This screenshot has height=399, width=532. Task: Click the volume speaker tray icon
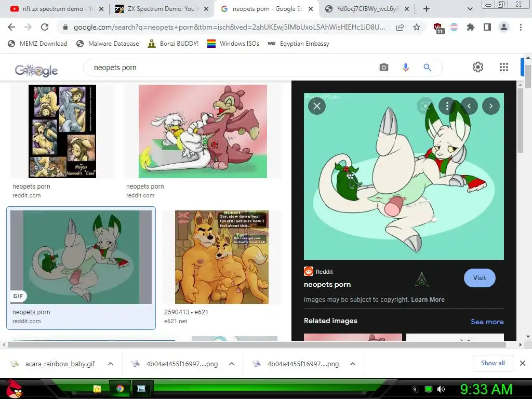pos(441,389)
